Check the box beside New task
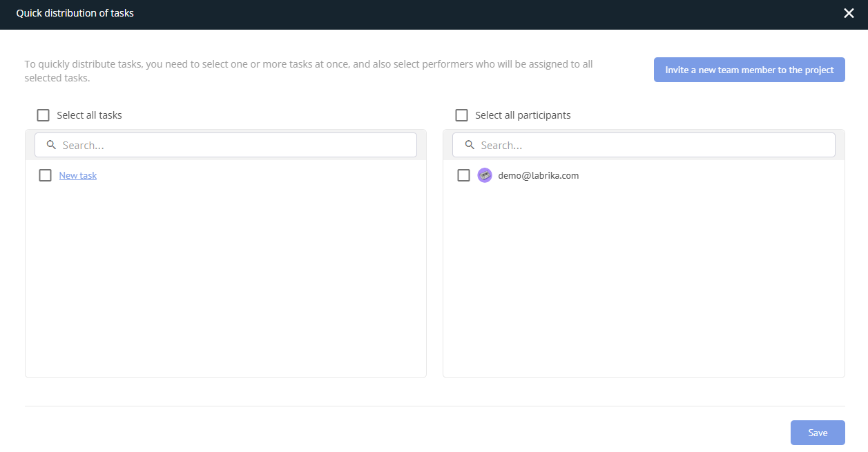868x452 pixels. click(x=46, y=175)
